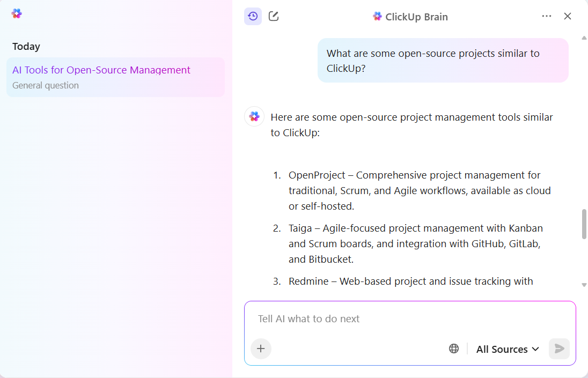Open attachment options with the plus button
Image resolution: width=588 pixels, height=378 pixels.
click(261, 349)
